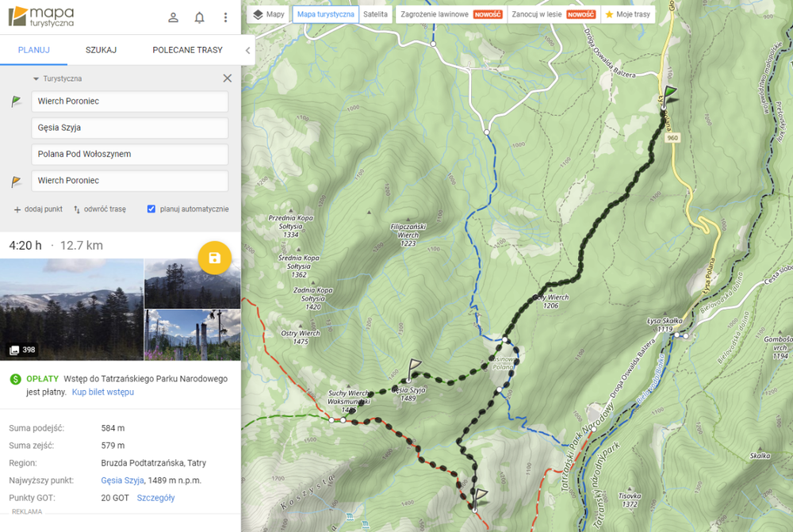Expand the Turystyczna route type dropdown
793x532 pixels.
(x=57, y=78)
